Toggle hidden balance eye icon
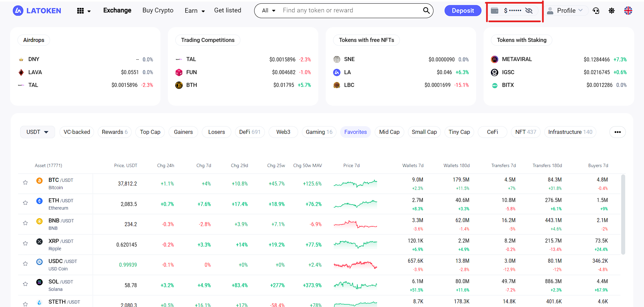Viewport: 644px width, 307px height. [x=529, y=11]
